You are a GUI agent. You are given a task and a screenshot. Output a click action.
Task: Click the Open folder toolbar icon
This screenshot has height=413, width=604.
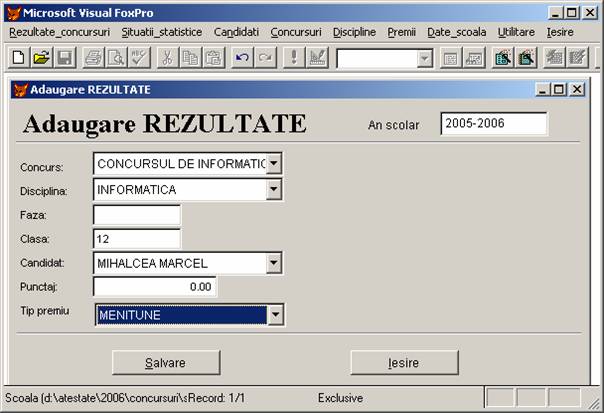(x=41, y=58)
